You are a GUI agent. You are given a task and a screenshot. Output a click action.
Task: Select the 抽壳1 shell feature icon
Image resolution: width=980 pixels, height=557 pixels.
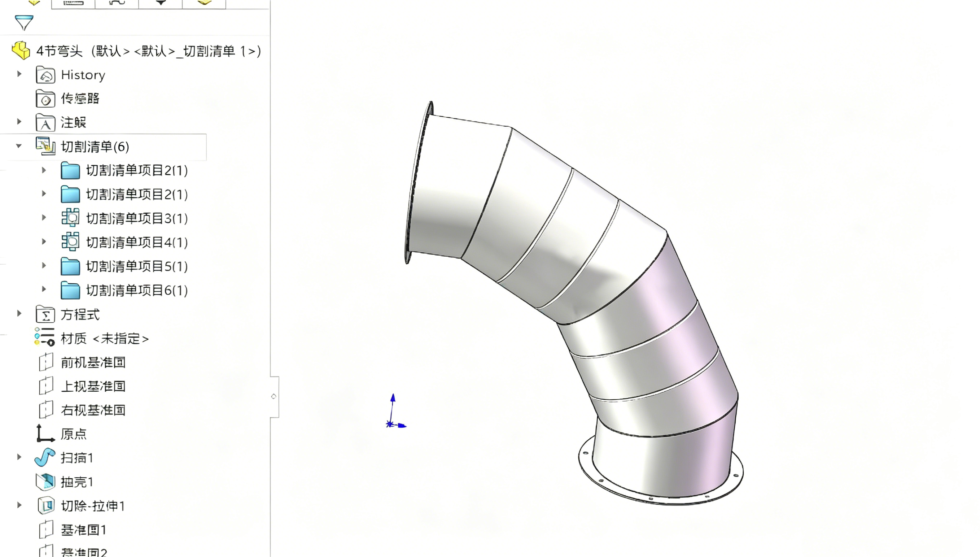45,482
